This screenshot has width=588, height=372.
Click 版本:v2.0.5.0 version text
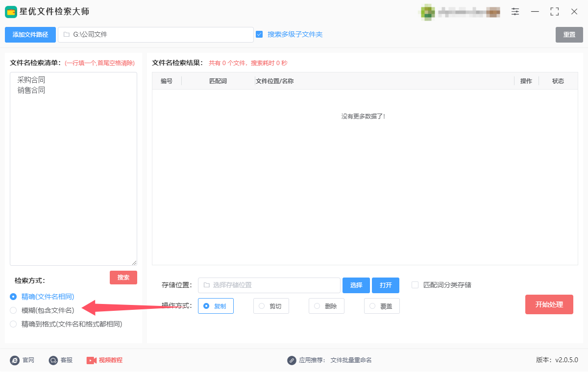(557, 360)
